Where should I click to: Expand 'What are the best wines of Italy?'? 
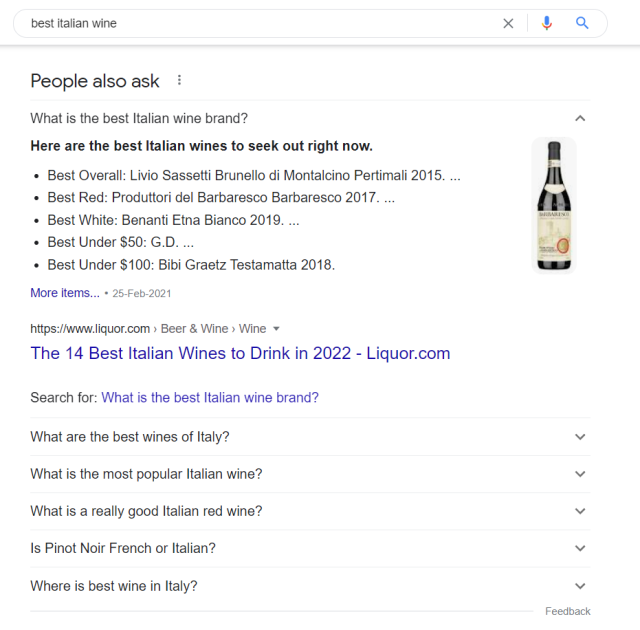(580, 437)
